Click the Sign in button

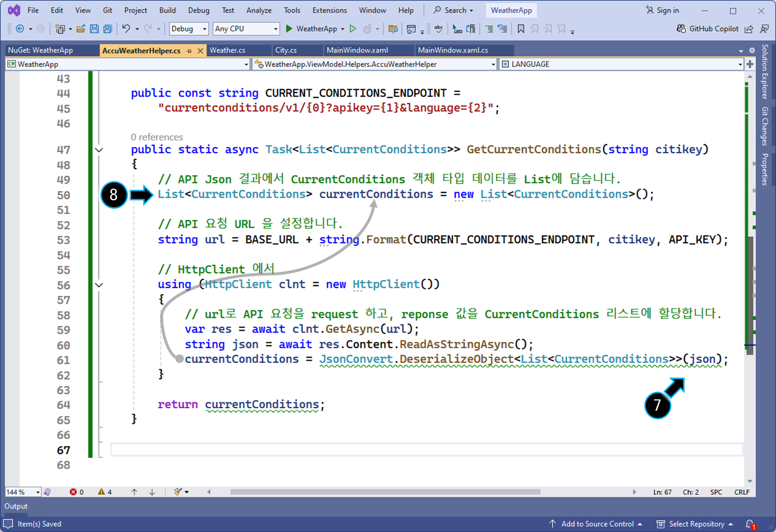click(x=662, y=10)
